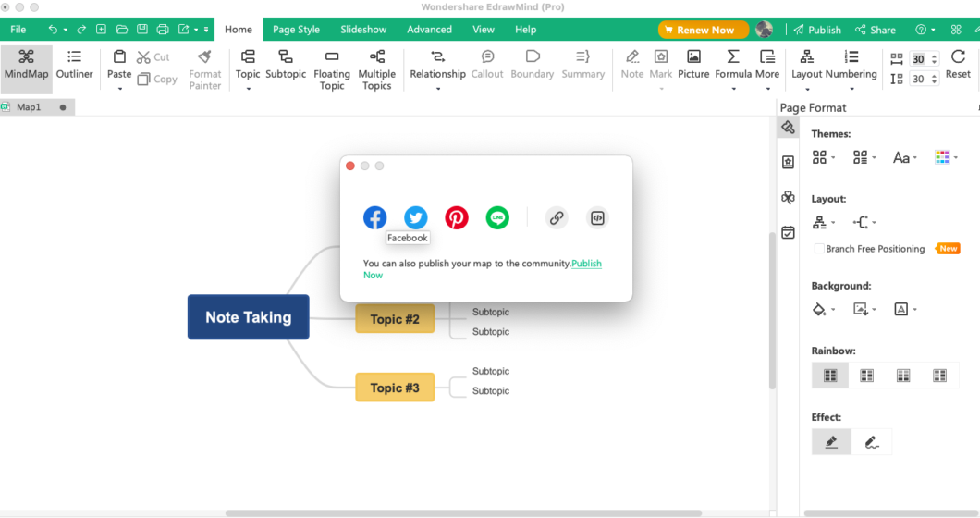
Task: Redo the last action
Action: [x=81, y=30]
